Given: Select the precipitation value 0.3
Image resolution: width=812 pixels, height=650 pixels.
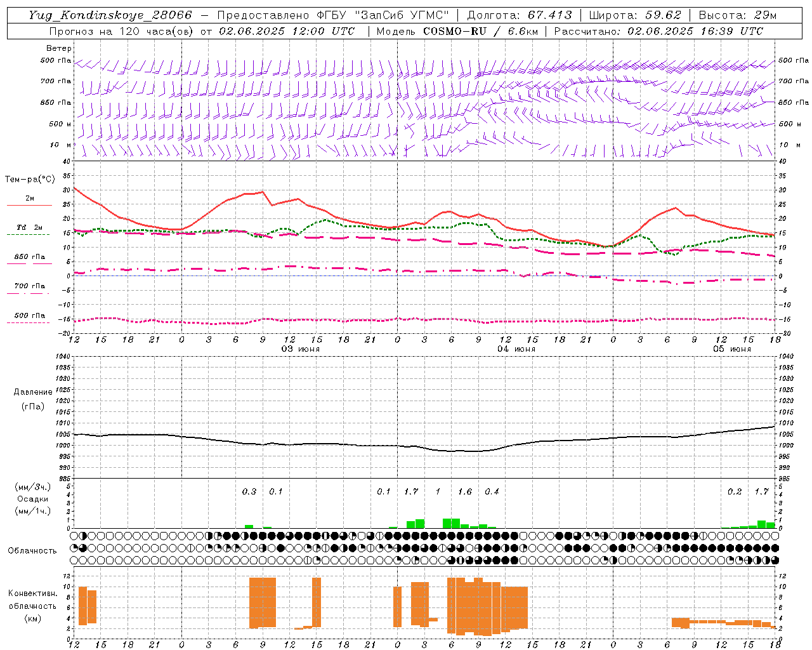Looking at the screenshot, I should [249, 491].
